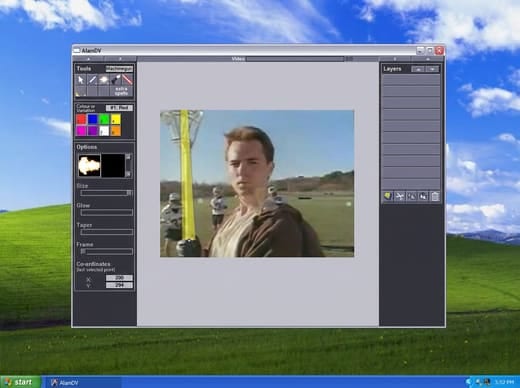Move layer down in Layers panel
The image size is (520, 388).
432,69
